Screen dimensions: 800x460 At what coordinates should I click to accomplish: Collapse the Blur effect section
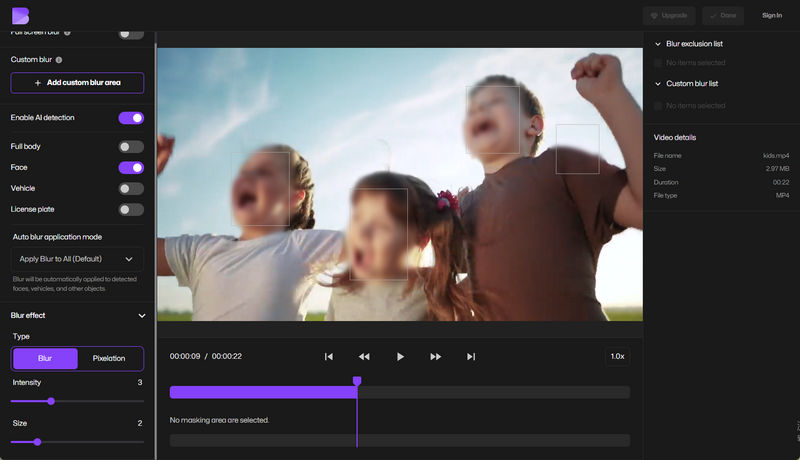(x=142, y=316)
